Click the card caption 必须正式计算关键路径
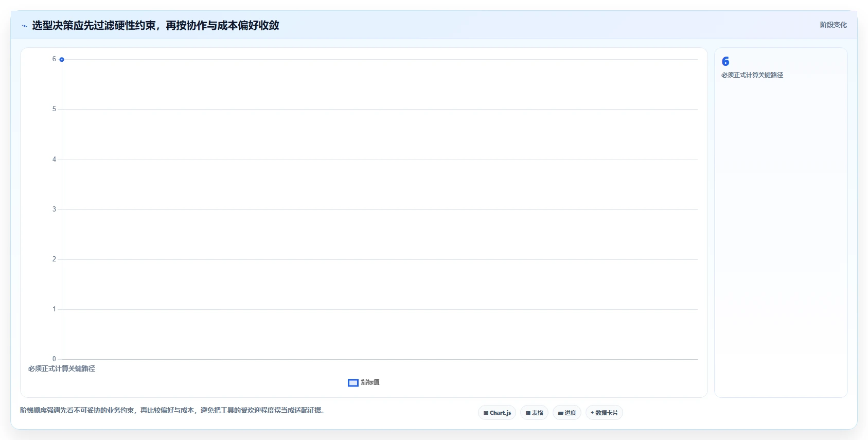The width and height of the screenshot is (868, 440). coord(752,75)
